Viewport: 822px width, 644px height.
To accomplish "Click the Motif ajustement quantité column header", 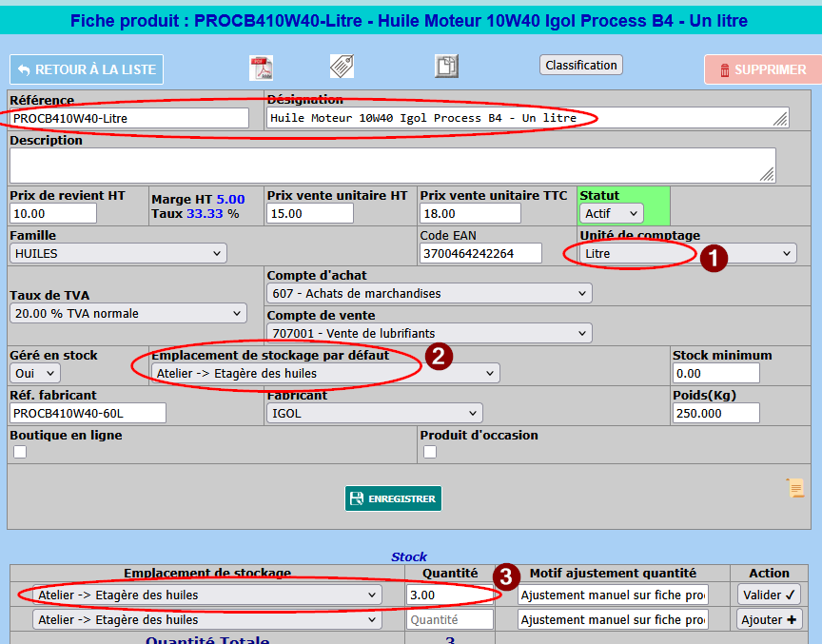I will [613, 573].
